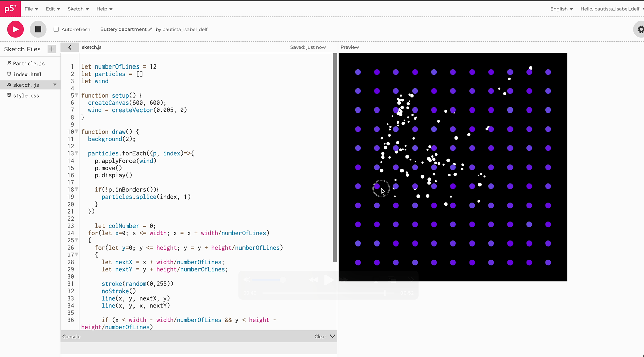Place cursor on line 1 numberOfLines declaration

click(119, 66)
